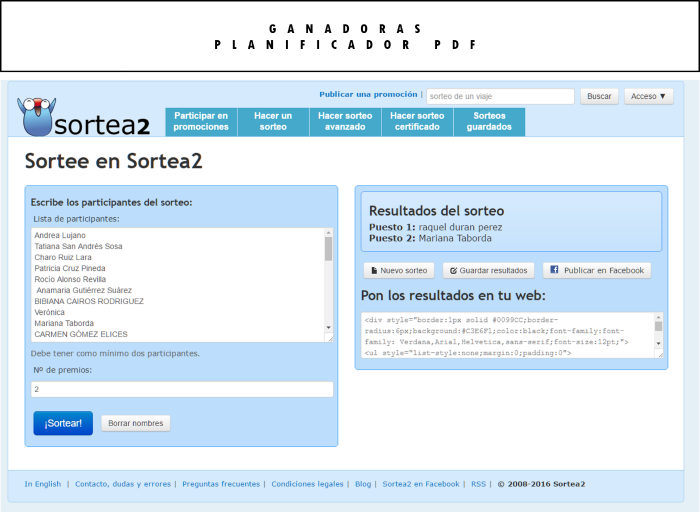Click CARMEN GÓMEZ ELICES in the list
700x512 pixels.
pyautogui.click(x=81, y=334)
